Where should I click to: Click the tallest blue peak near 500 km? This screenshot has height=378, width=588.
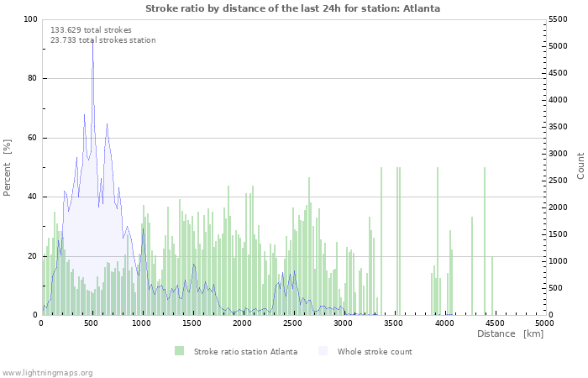pos(92,43)
